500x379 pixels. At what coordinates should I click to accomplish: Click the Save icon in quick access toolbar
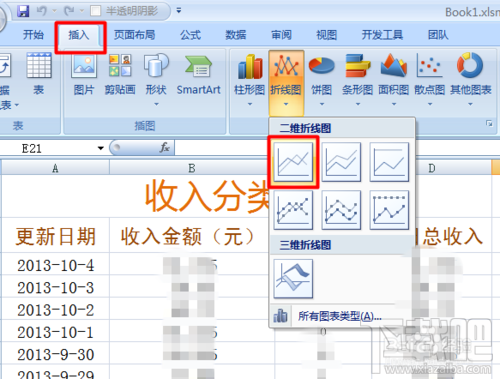[x=23, y=11]
